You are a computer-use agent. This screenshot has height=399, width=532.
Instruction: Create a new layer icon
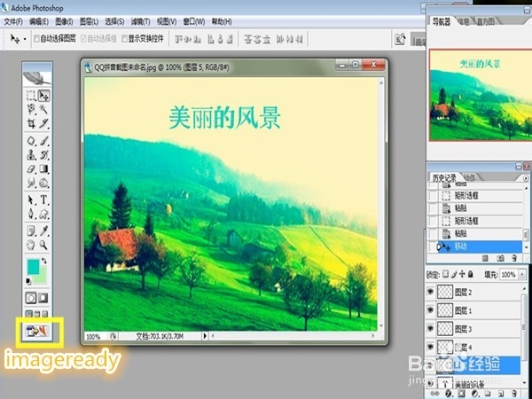[501, 394]
